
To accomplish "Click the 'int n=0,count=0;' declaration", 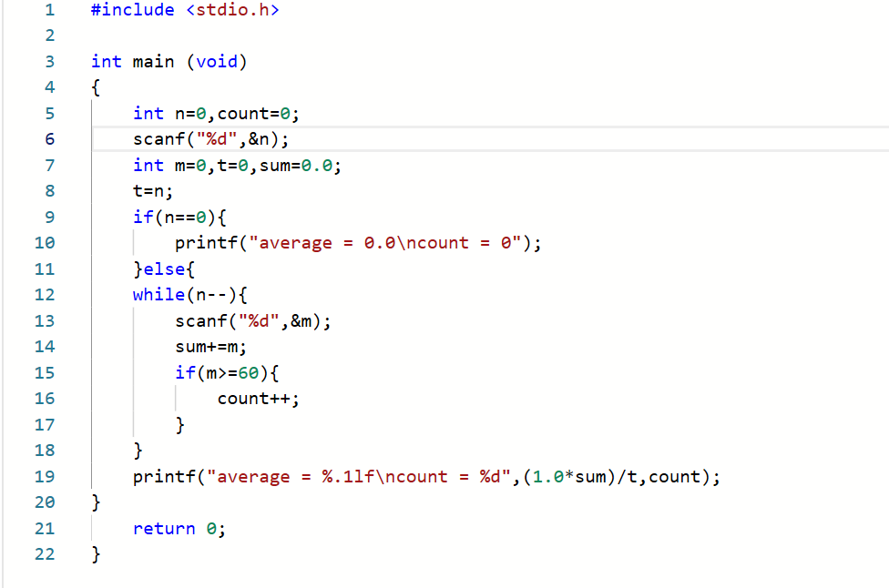I will [x=216, y=113].
